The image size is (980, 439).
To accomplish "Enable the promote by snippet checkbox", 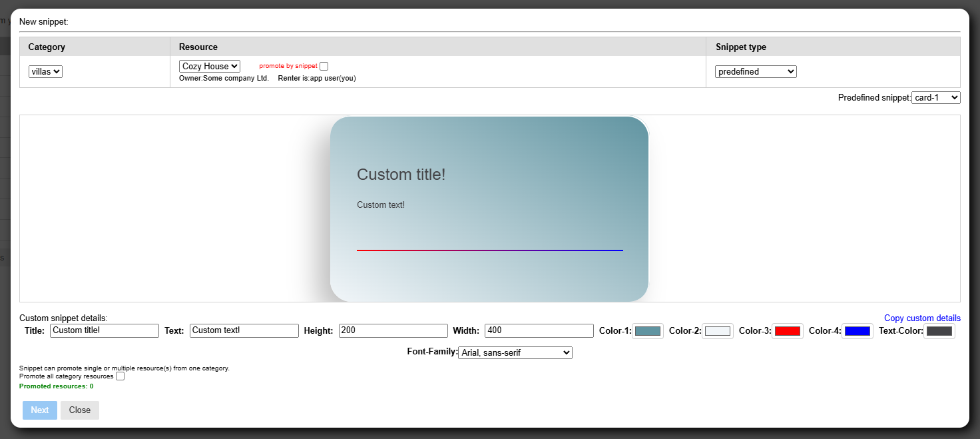I will (324, 67).
